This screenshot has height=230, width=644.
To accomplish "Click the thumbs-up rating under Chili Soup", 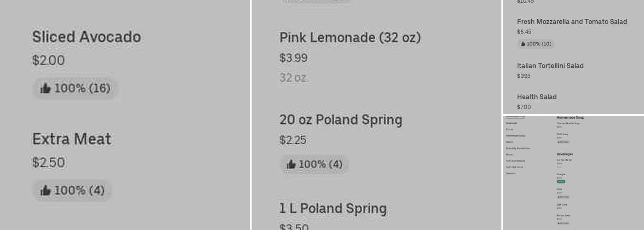I will tap(563, 142).
